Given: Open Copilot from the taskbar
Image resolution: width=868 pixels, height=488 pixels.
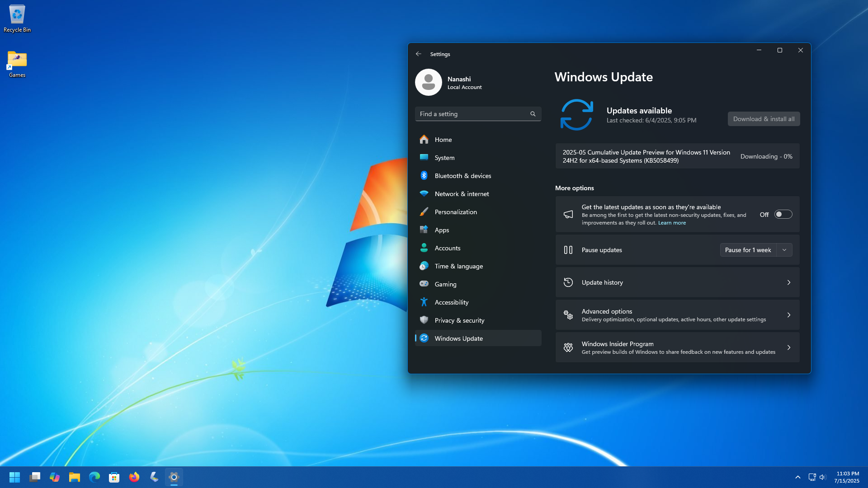Looking at the screenshot, I should (55, 477).
